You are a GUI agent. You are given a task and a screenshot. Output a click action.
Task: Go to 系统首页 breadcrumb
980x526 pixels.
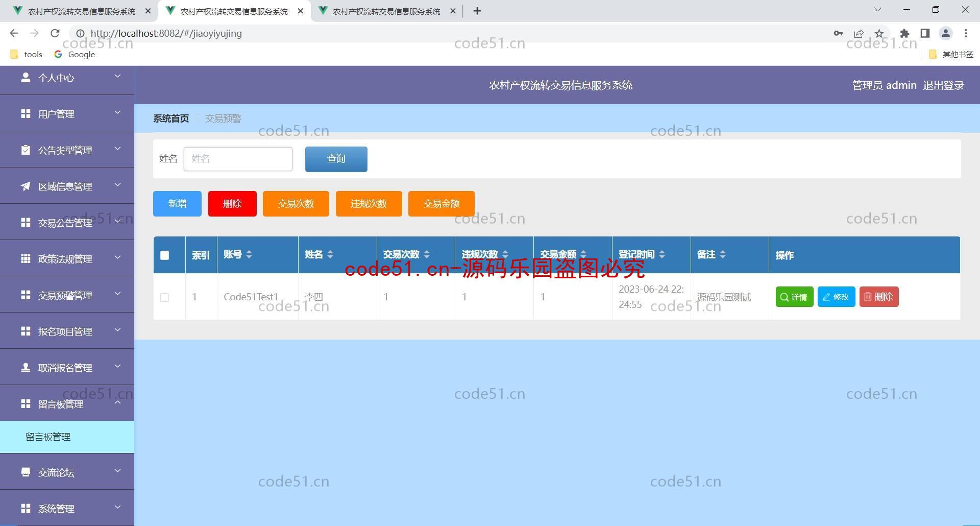coord(171,118)
